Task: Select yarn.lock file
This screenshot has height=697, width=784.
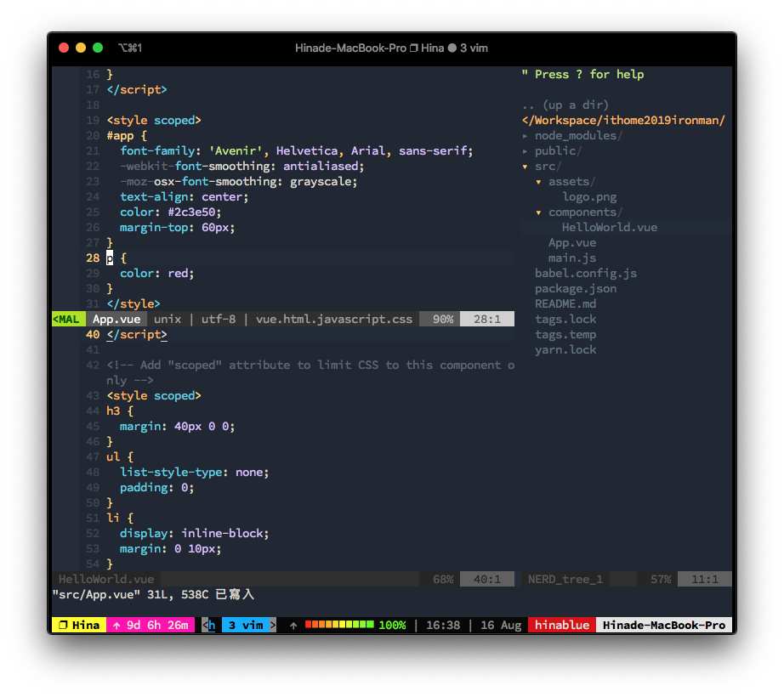Action: (x=565, y=349)
